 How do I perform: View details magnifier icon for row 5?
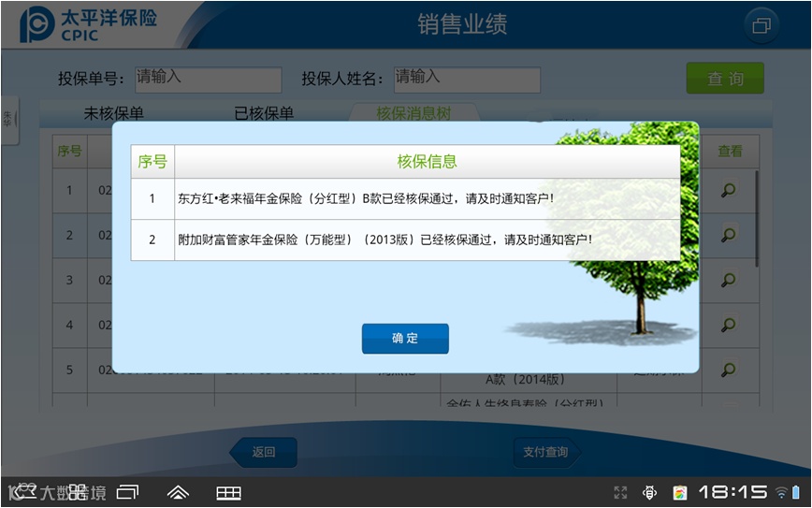(x=729, y=370)
